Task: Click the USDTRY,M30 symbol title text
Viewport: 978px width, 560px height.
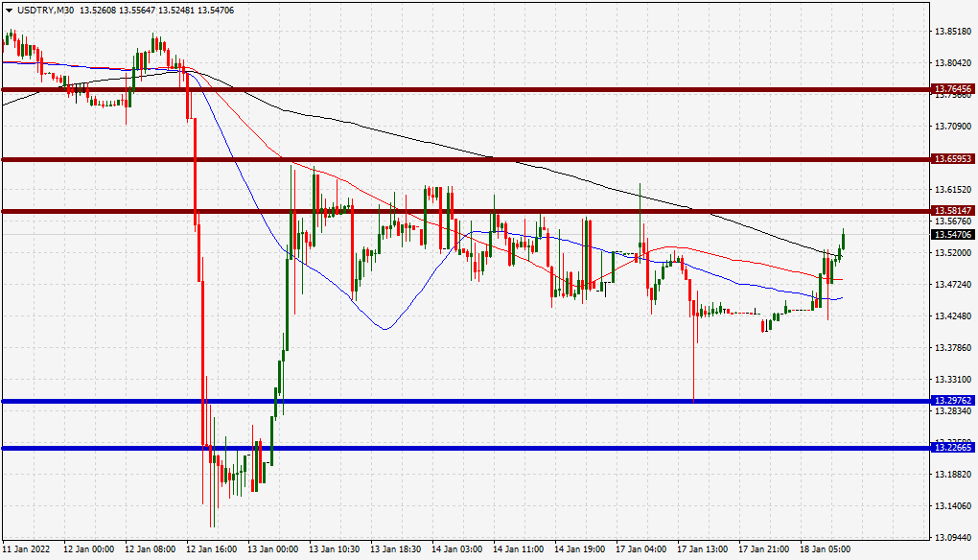Action: point(45,10)
